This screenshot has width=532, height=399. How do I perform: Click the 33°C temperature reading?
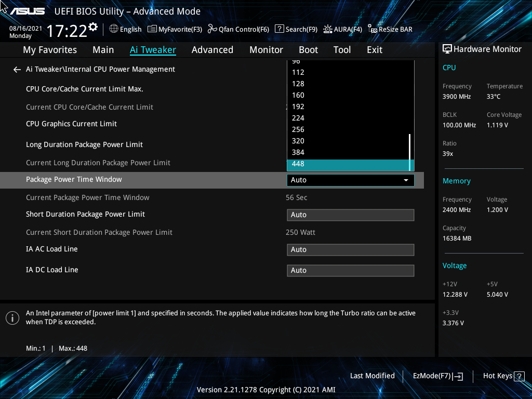(494, 97)
